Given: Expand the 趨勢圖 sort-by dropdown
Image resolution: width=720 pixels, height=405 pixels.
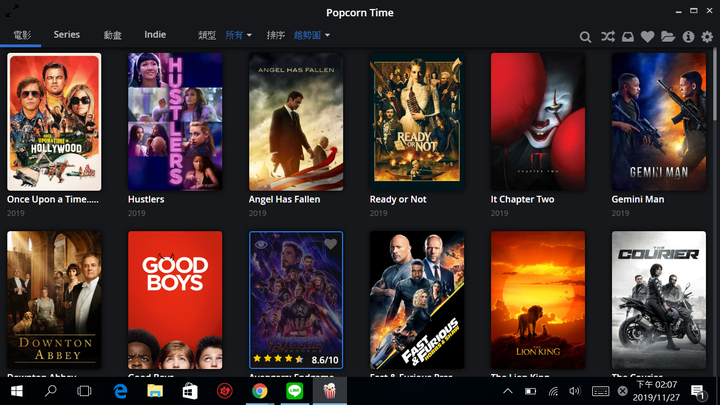Looking at the screenshot, I should point(312,35).
